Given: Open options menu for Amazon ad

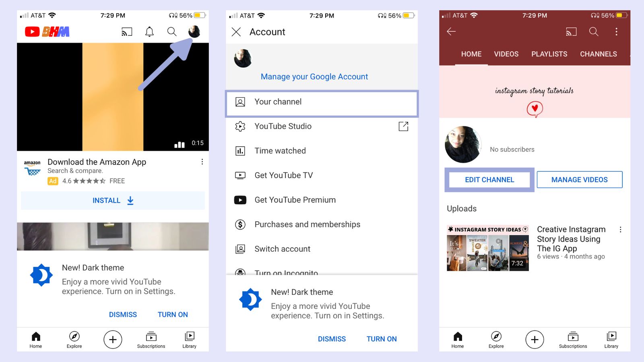Looking at the screenshot, I should (x=202, y=162).
